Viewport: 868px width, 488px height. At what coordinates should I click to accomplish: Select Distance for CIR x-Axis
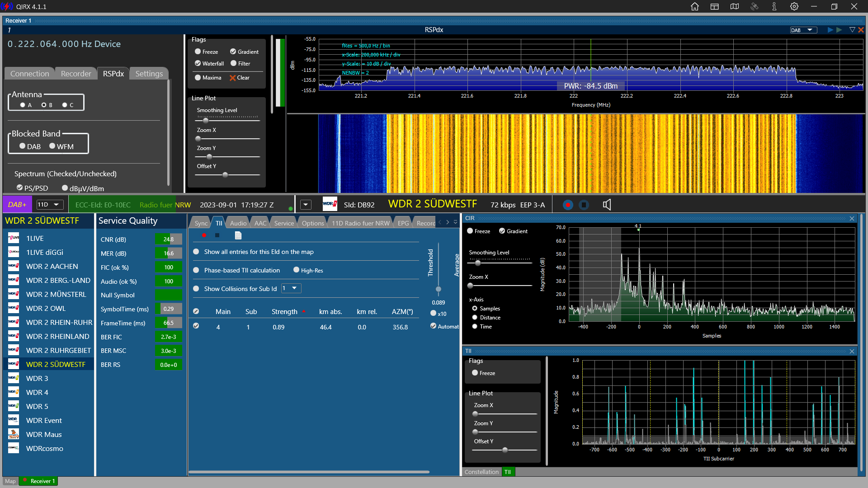[475, 318]
